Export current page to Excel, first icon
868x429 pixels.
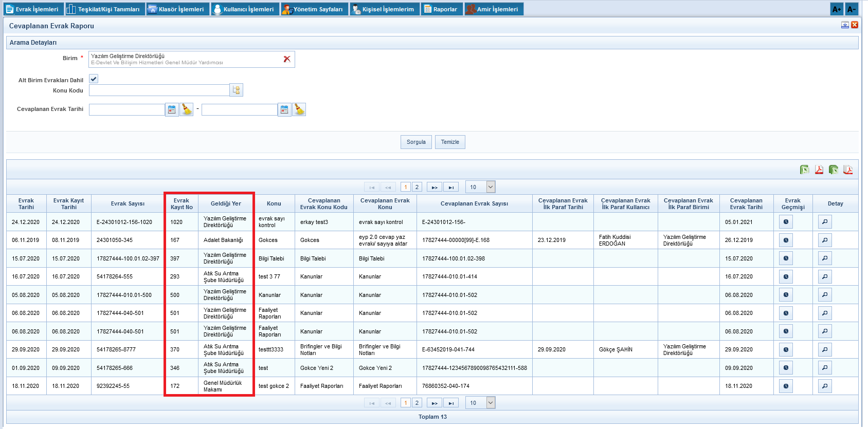coord(805,170)
